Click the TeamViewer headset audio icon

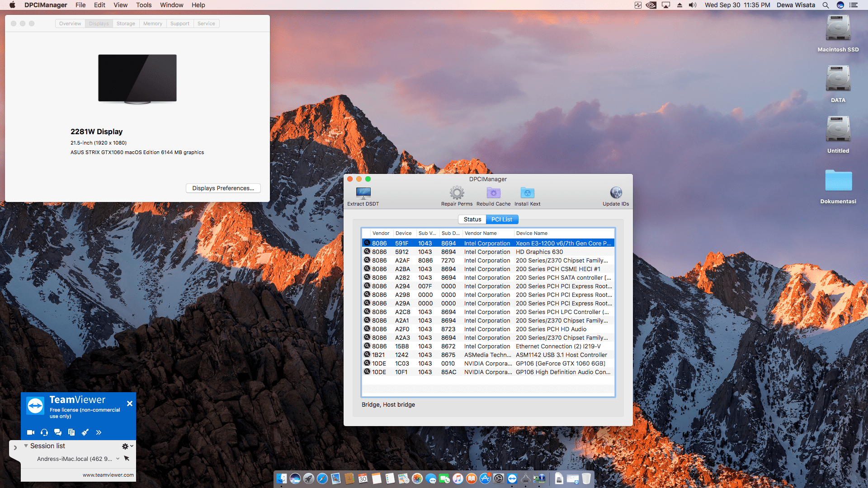44,432
